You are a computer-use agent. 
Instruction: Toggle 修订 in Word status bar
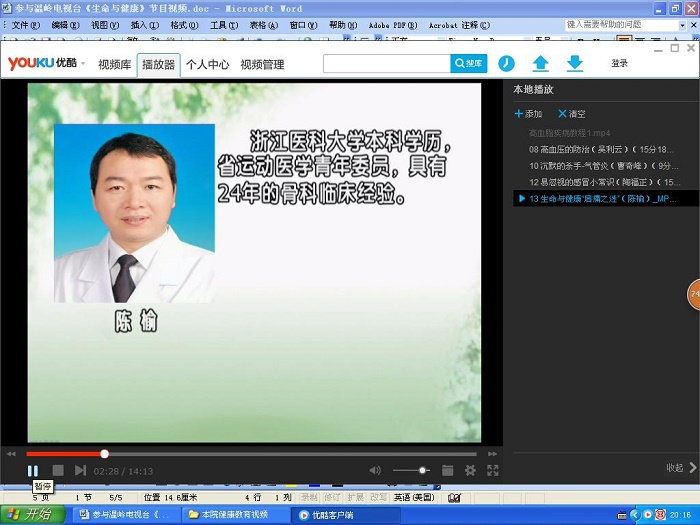pyautogui.click(x=332, y=497)
